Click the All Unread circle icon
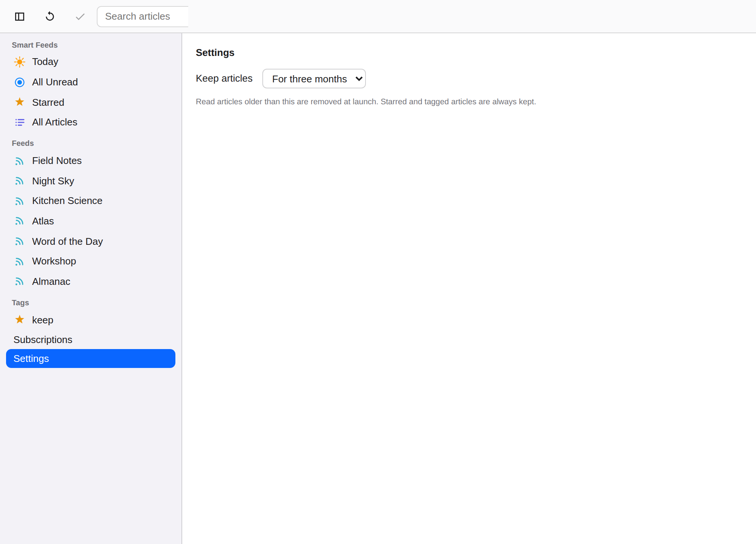The width and height of the screenshot is (756, 544). (x=20, y=82)
